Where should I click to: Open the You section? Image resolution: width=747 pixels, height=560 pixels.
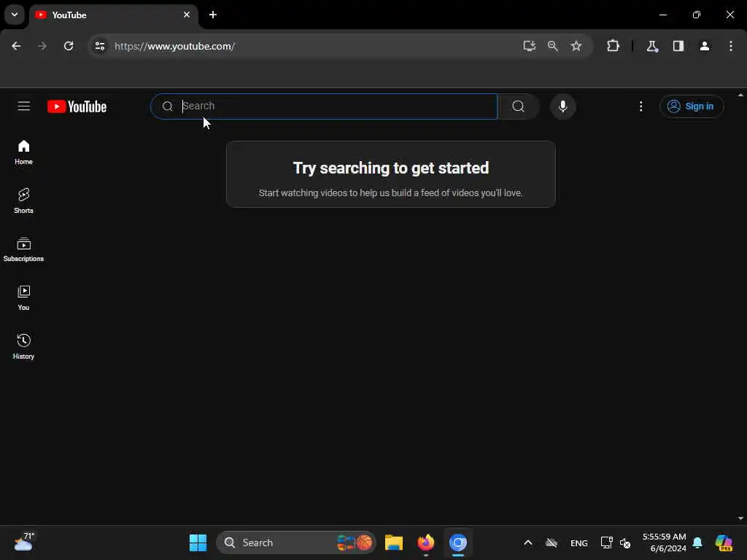click(23, 298)
